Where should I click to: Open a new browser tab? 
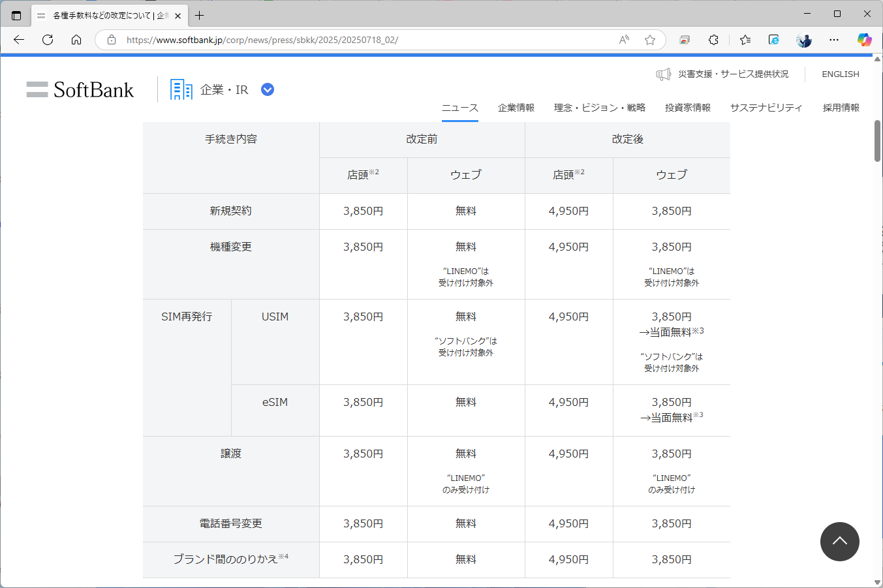pyautogui.click(x=200, y=15)
